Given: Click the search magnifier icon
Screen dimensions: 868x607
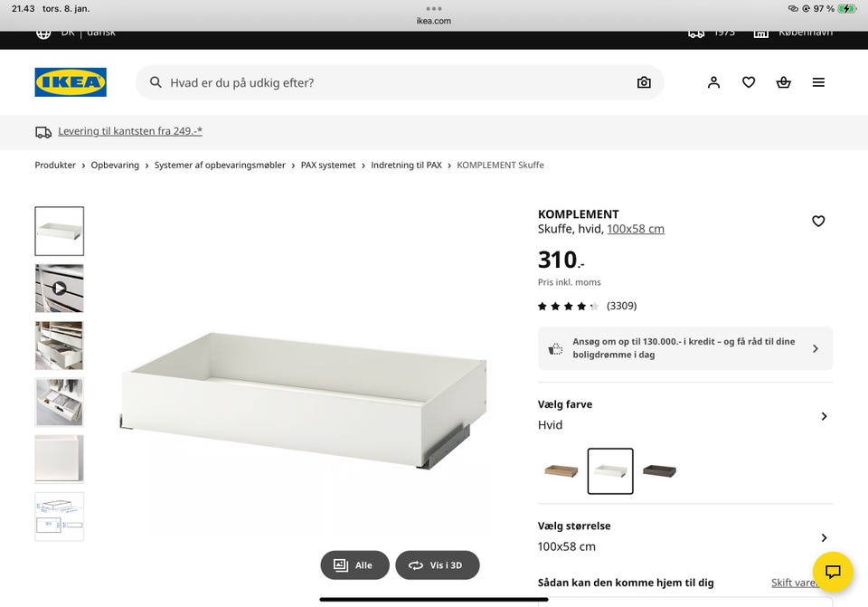Looking at the screenshot, I should (156, 82).
